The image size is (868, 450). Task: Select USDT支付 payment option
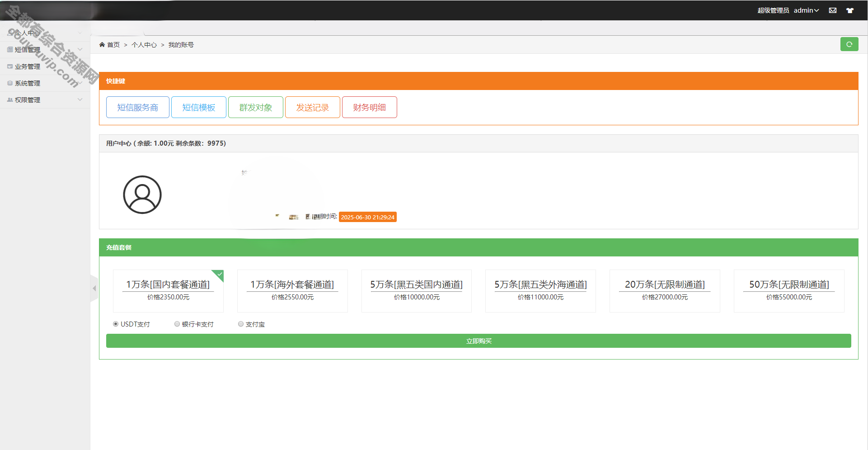click(x=116, y=324)
